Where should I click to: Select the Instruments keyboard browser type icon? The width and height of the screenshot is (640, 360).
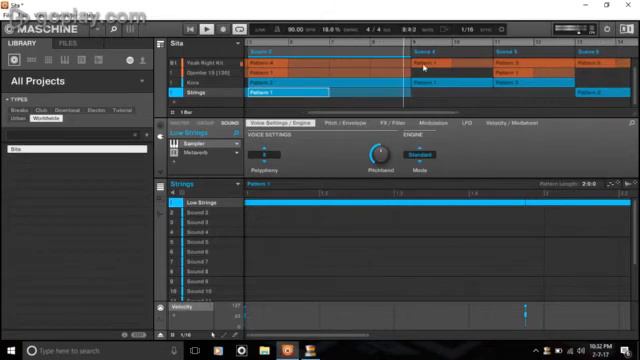pyautogui.click(x=65, y=60)
